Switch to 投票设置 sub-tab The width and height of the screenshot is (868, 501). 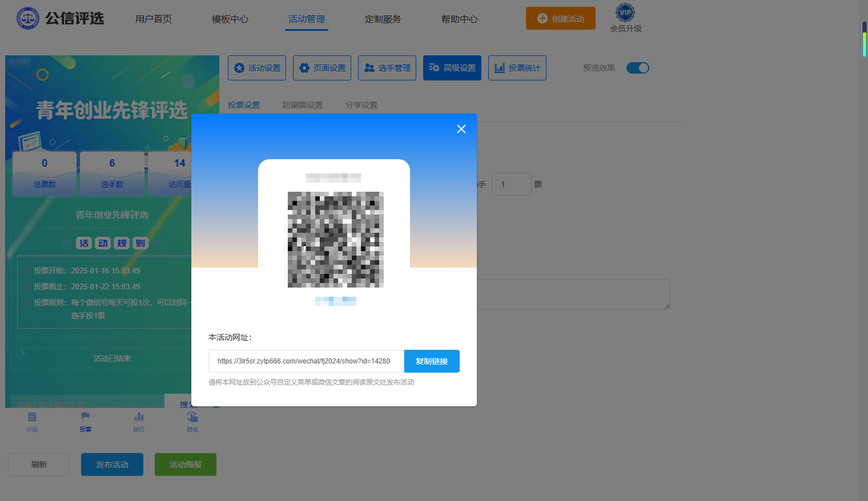tap(244, 105)
